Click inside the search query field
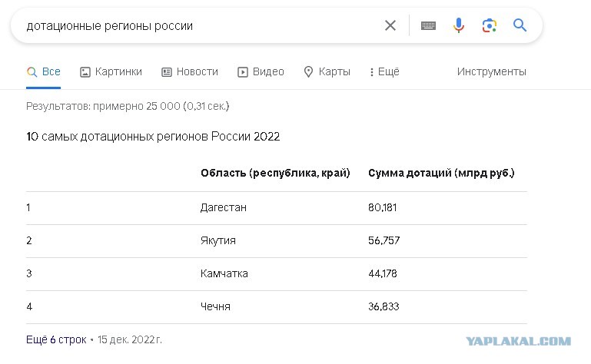This screenshot has width=591, height=364. point(196,25)
